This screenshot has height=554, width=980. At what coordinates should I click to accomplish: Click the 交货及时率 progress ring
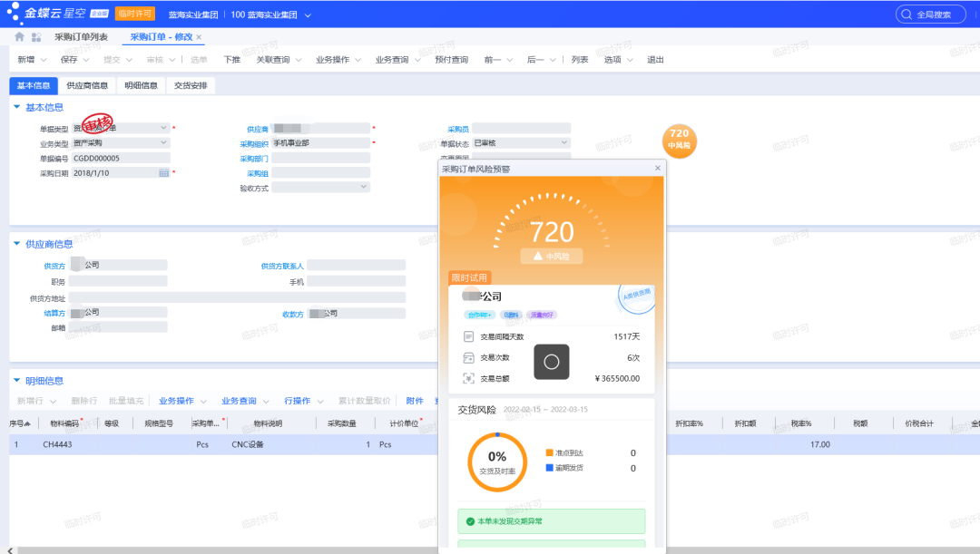(x=496, y=464)
